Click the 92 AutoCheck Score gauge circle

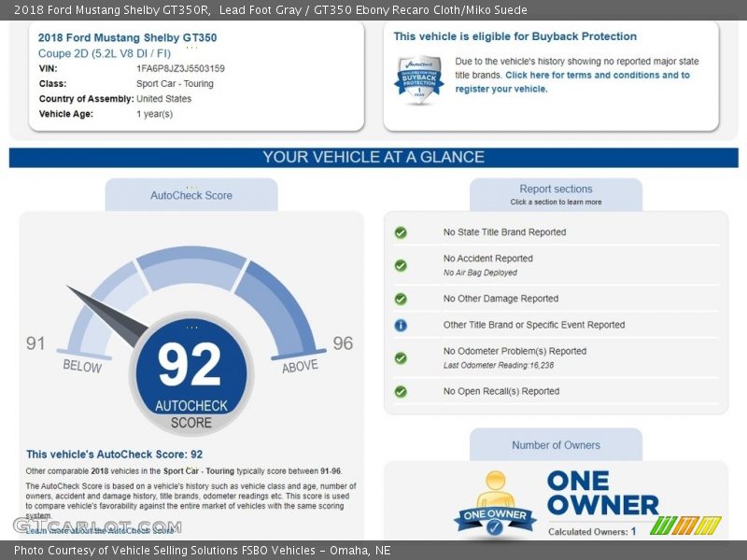pyautogui.click(x=190, y=375)
